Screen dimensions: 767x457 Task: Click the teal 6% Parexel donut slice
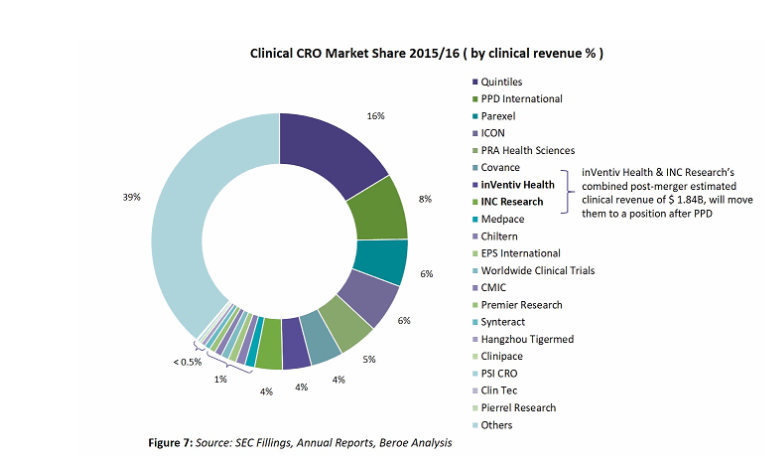(x=383, y=262)
